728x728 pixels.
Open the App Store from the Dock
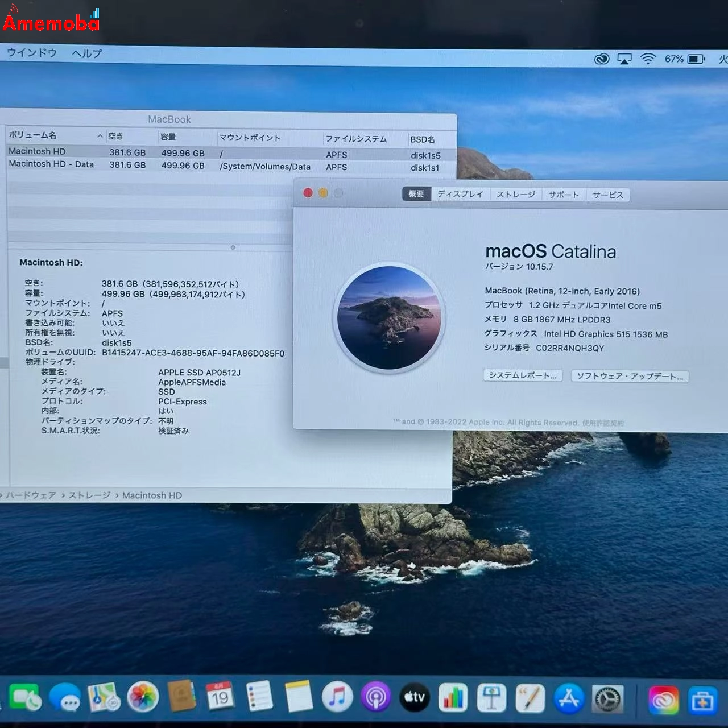(569, 697)
